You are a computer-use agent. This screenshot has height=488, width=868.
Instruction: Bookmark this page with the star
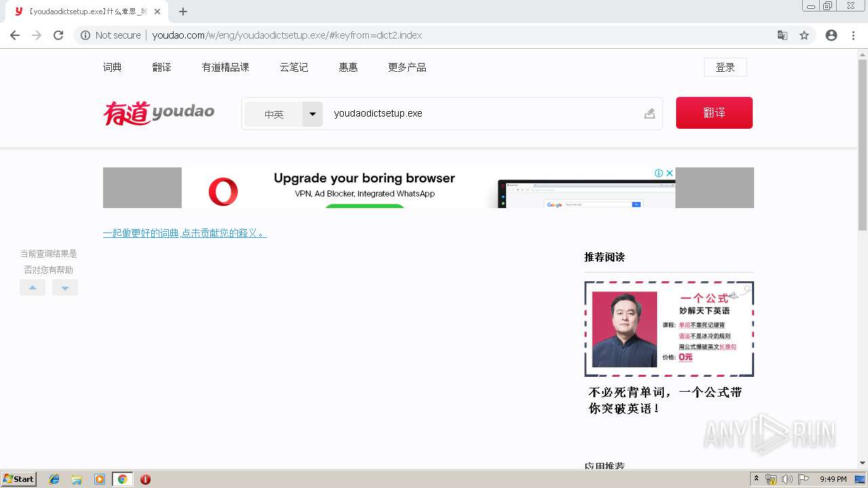point(804,35)
